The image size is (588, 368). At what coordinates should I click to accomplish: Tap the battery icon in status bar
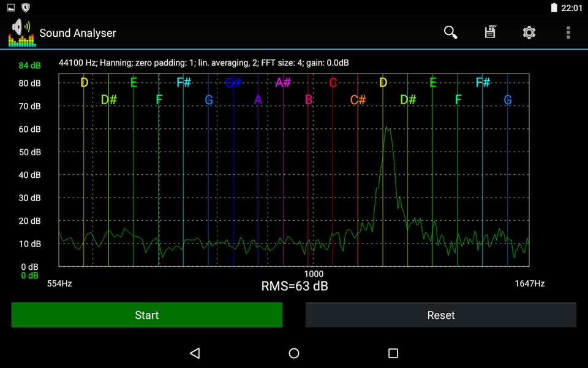(554, 7)
